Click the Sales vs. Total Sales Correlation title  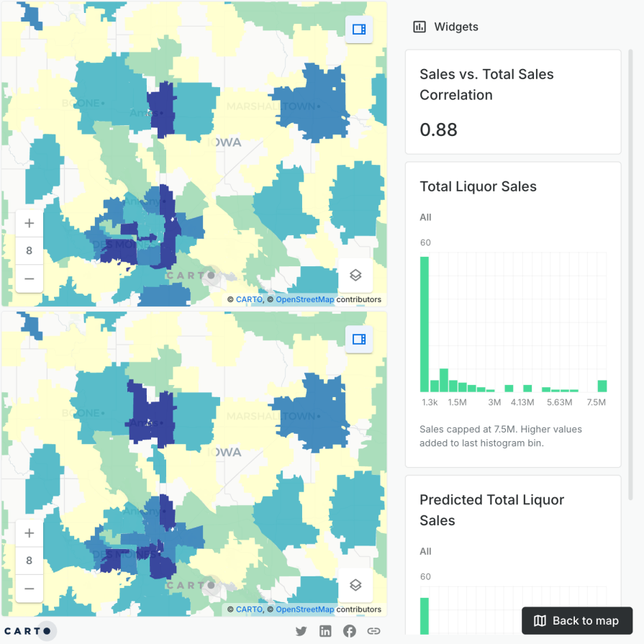coord(486,85)
